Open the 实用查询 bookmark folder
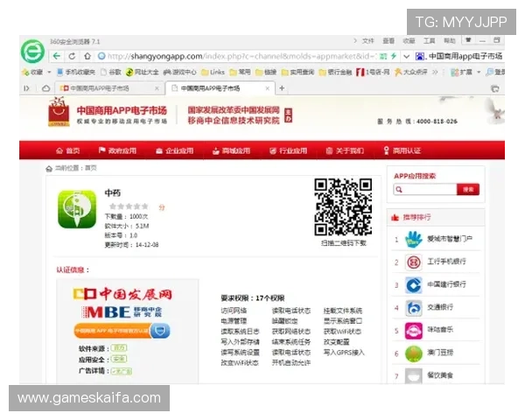Screen dimensions: 525x420 tap(297, 72)
